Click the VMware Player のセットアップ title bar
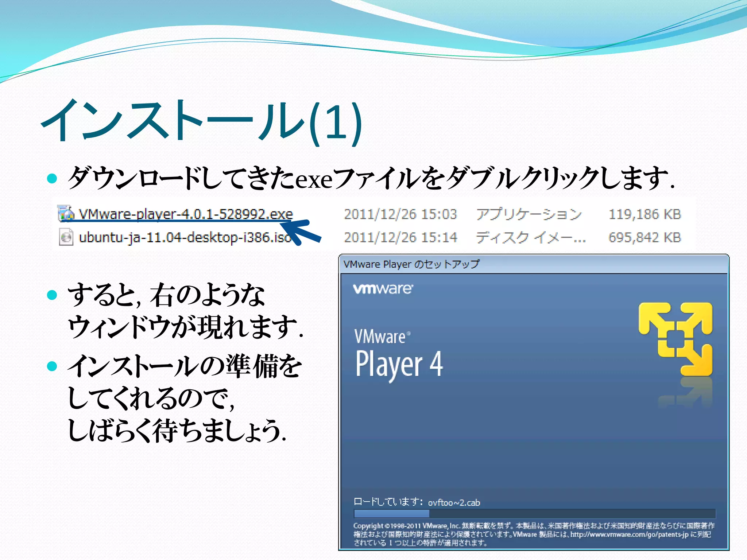747x560 pixels. 534,264
